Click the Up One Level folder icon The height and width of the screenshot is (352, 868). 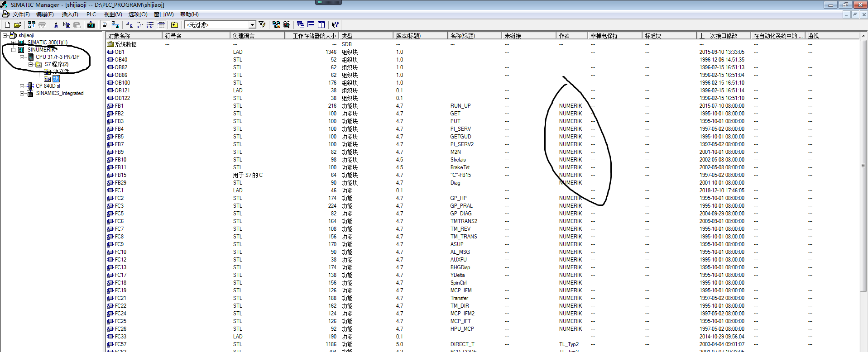pyautogui.click(x=175, y=25)
